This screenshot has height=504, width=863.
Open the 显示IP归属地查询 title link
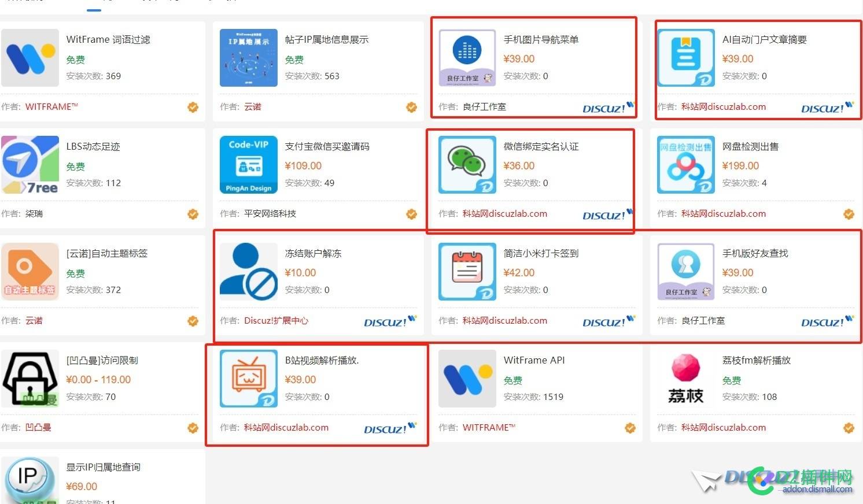(104, 467)
